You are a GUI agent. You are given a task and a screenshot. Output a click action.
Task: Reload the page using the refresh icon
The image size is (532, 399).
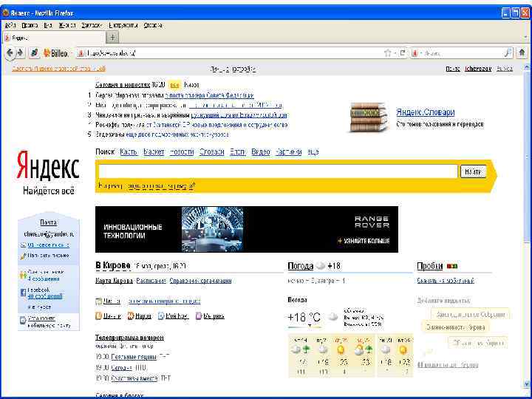pyautogui.click(x=403, y=53)
